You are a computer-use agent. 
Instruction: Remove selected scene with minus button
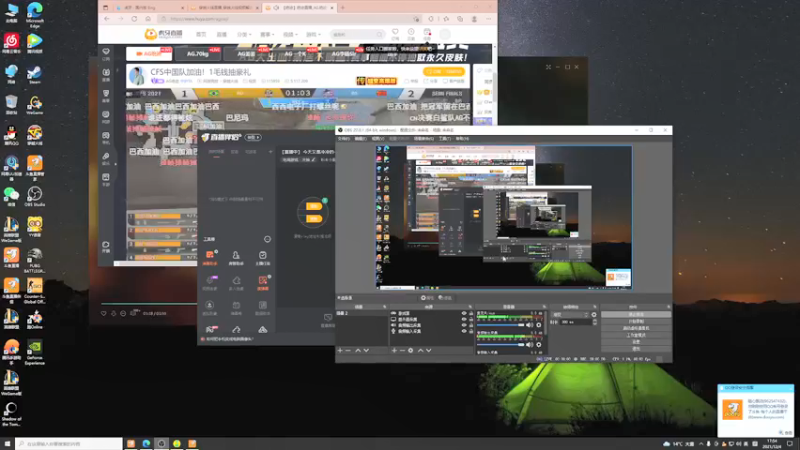pos(348,351)
